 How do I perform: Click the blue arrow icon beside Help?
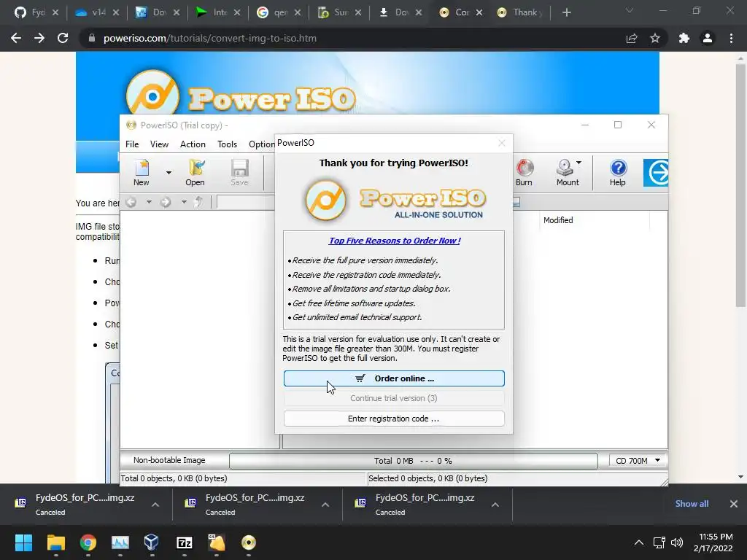[656, 172]
